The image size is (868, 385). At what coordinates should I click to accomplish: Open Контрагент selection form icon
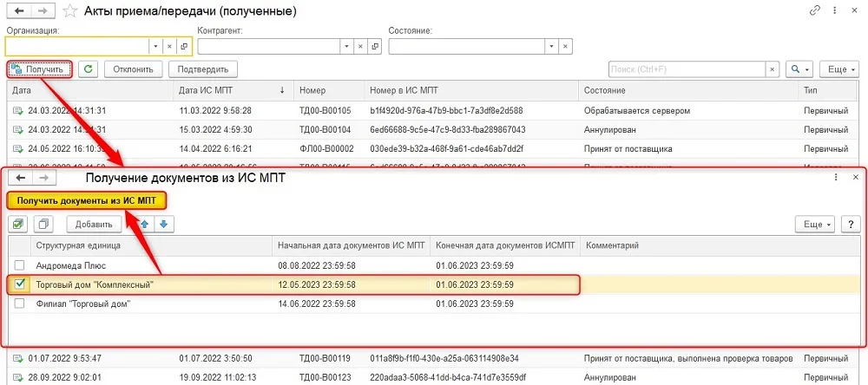click(375, 47)
